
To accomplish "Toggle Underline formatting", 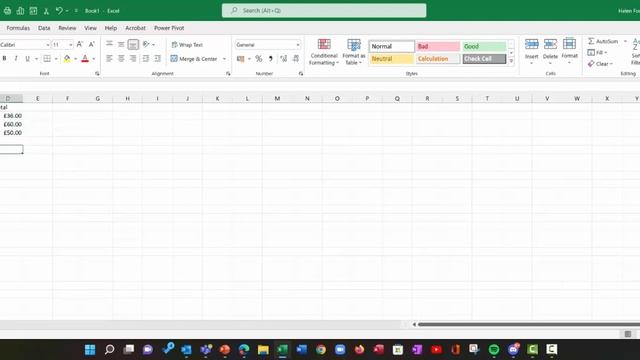I will [27, 59].
